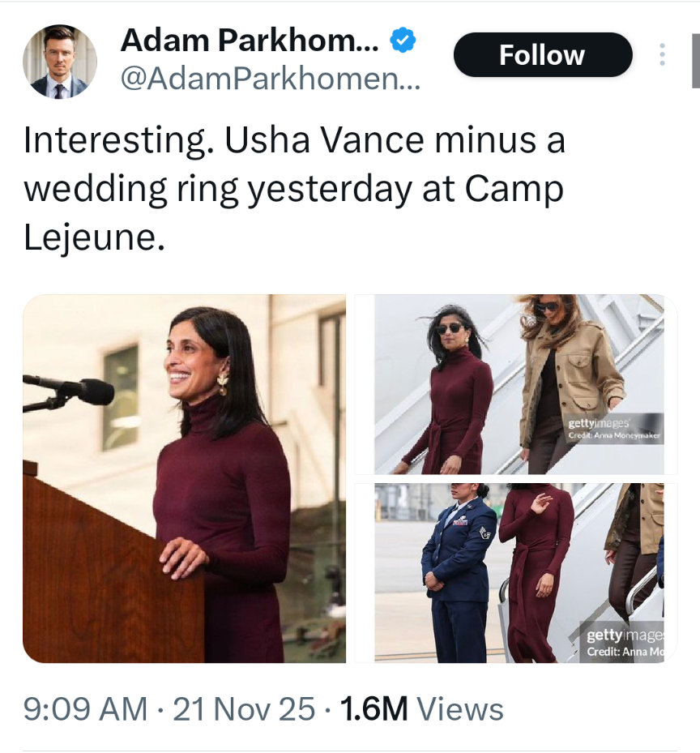Click the blue verified checkmark badge
This screenshot has width=700, height=753.
point(403,39)
